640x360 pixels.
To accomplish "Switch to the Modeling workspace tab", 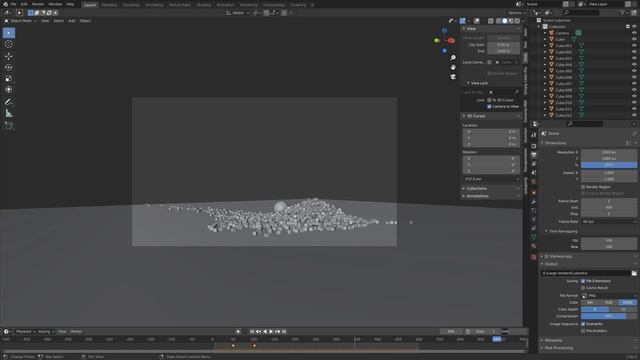I will coord(109,5).
